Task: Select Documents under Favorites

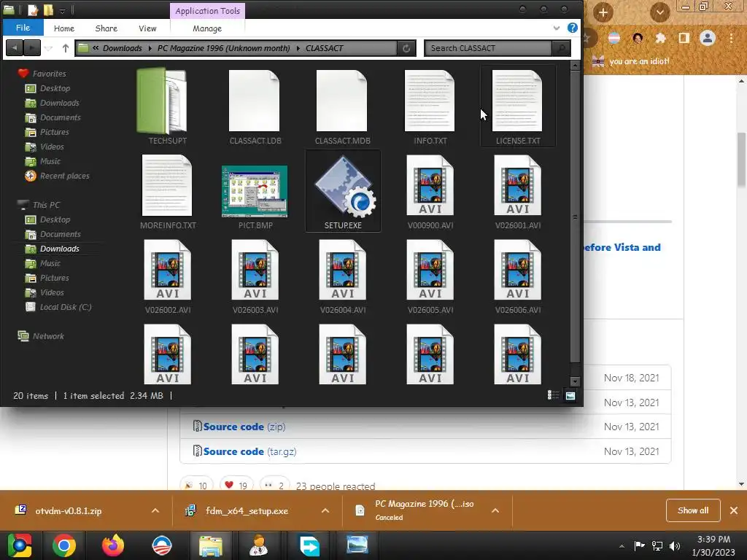Action: [x=60, y=117]
